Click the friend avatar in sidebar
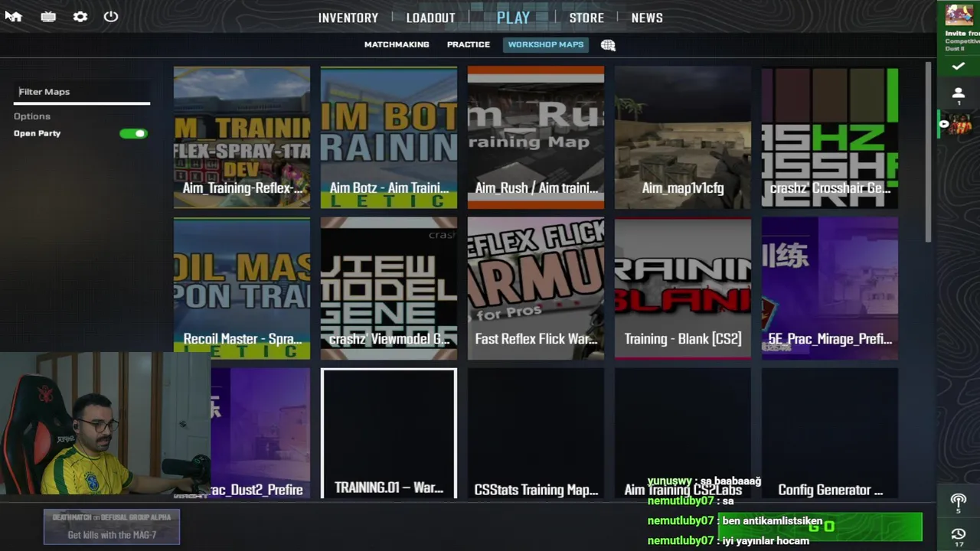This screenshot has width=980, height=551. point(959,124)
